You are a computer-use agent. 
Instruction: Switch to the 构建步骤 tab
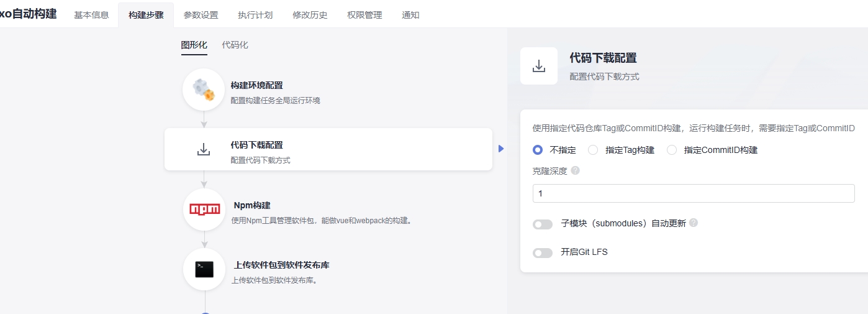(x=146, y=15)
